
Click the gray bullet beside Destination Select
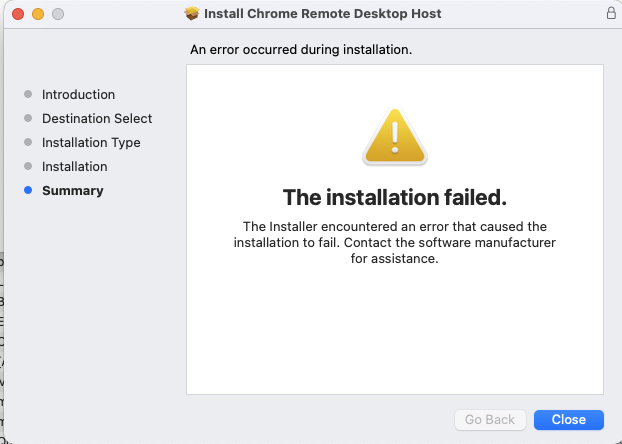(28, 118)
